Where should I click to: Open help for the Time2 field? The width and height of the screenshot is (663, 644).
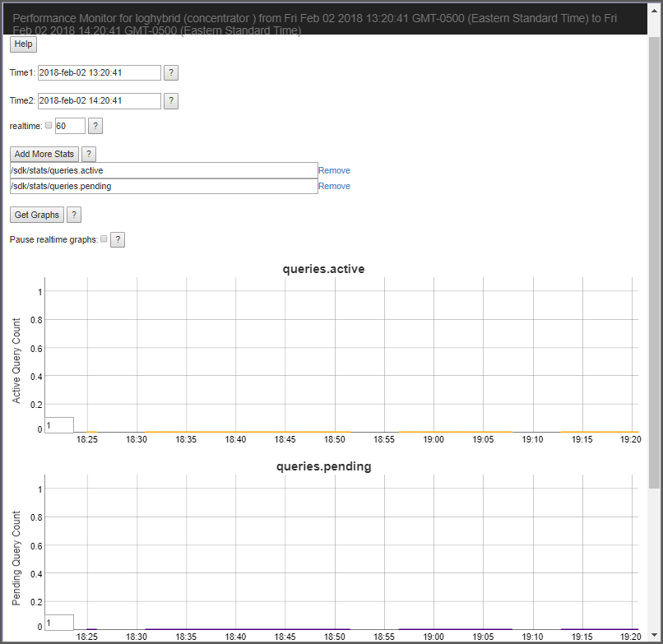(170, 100)
